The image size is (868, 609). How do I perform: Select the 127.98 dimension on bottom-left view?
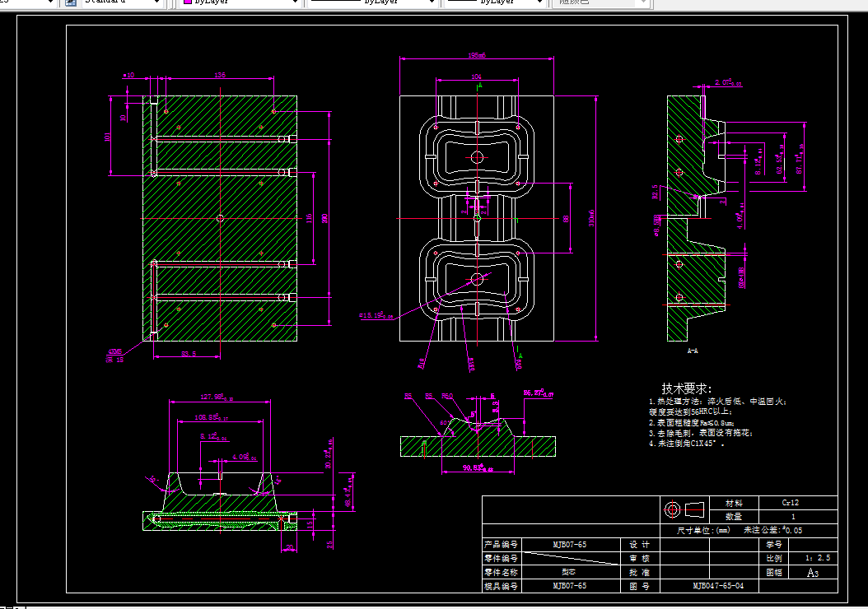(x=217, y=397)
